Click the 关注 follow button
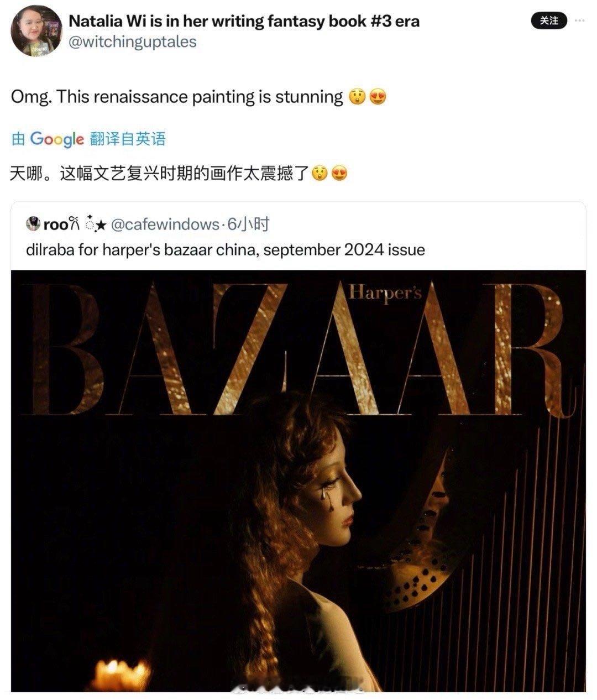Viewport: 597px width, 700px height. point(549,21)
